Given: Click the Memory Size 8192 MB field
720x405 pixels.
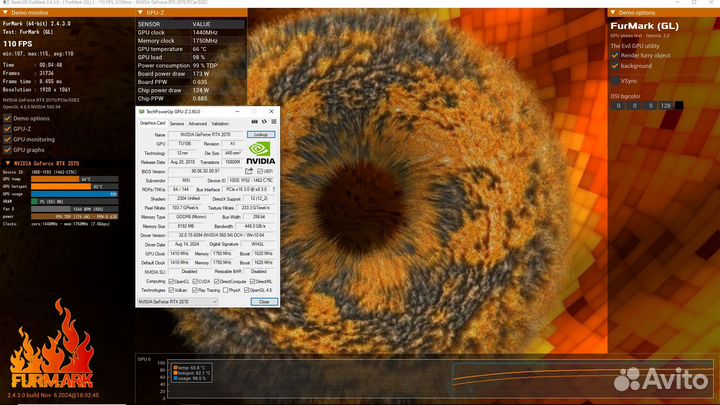Looking at the screenshot, I should click(186, 226).
